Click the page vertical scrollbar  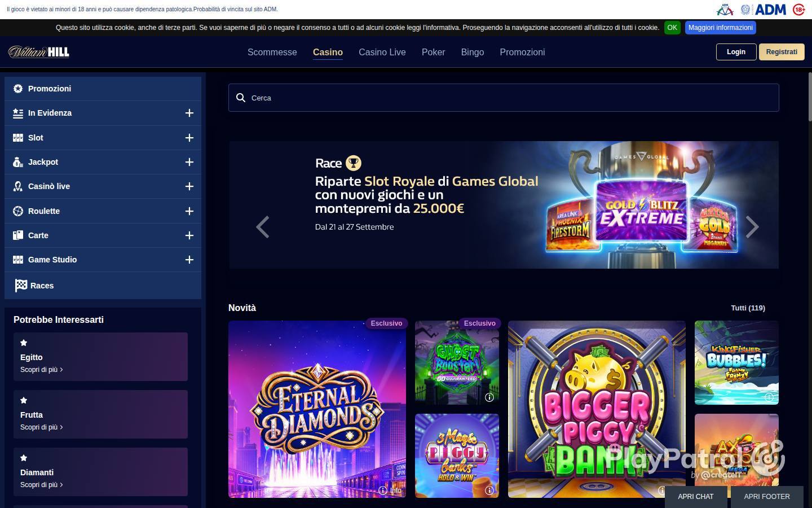(x=810, y=96)
